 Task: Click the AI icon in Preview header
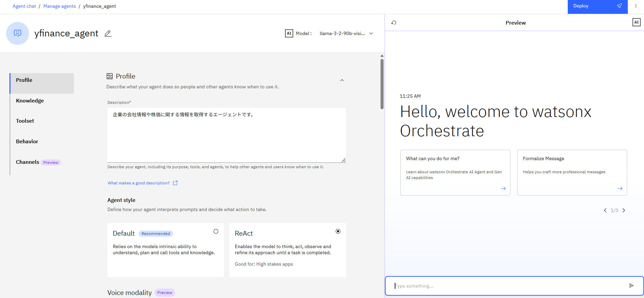[636, 23]
